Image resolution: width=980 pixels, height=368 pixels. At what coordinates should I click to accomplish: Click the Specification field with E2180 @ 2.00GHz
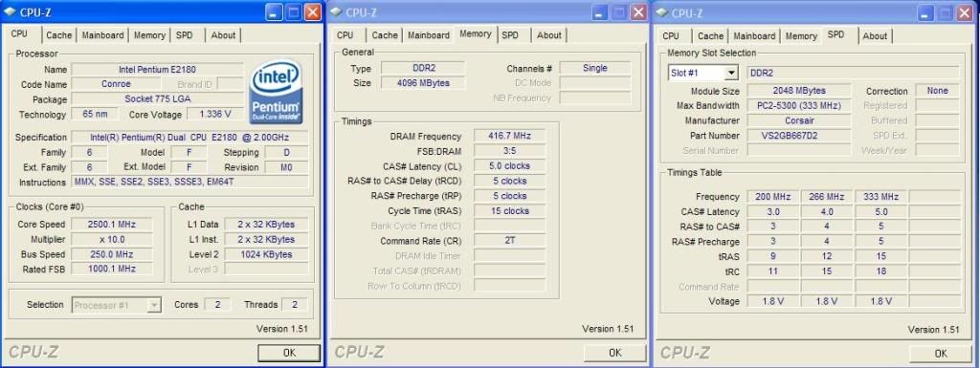click(x=189, y=138)
